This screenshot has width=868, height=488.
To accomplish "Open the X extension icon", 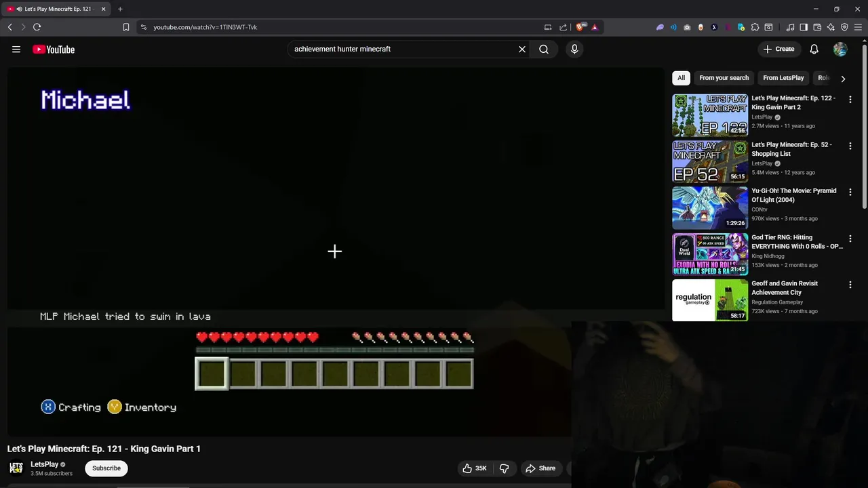I will point(714,27).
